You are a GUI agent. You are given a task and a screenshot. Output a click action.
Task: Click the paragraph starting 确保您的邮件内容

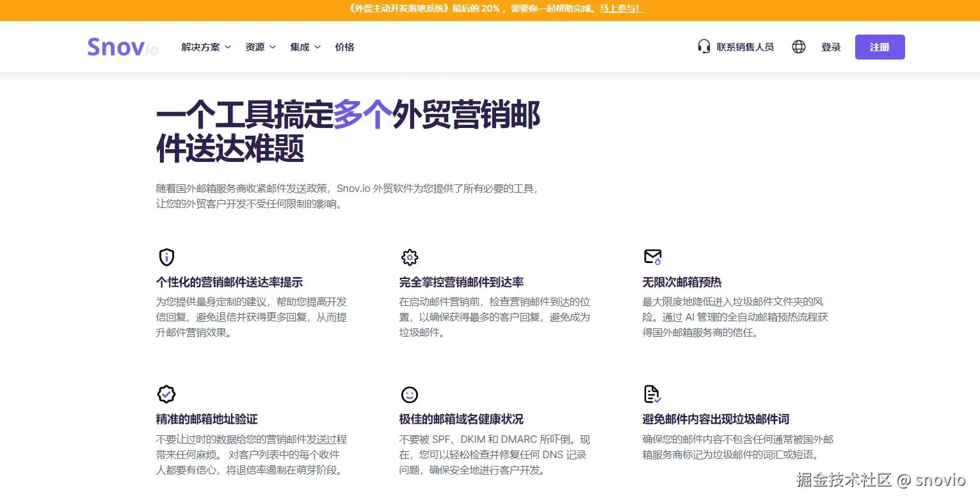738,447
